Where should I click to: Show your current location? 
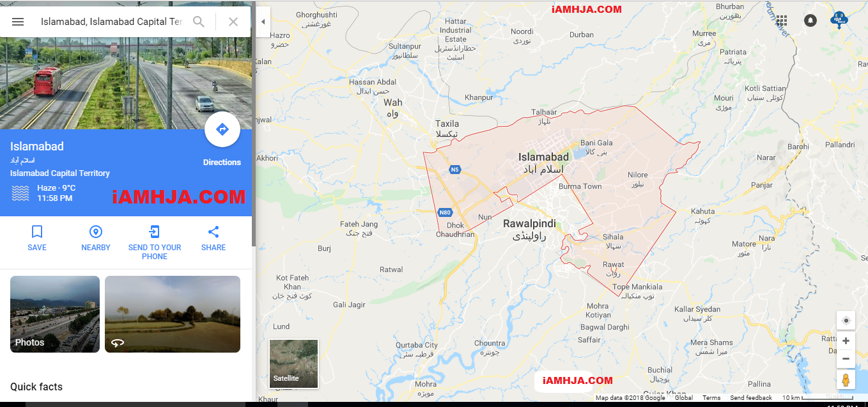point(846,321)
